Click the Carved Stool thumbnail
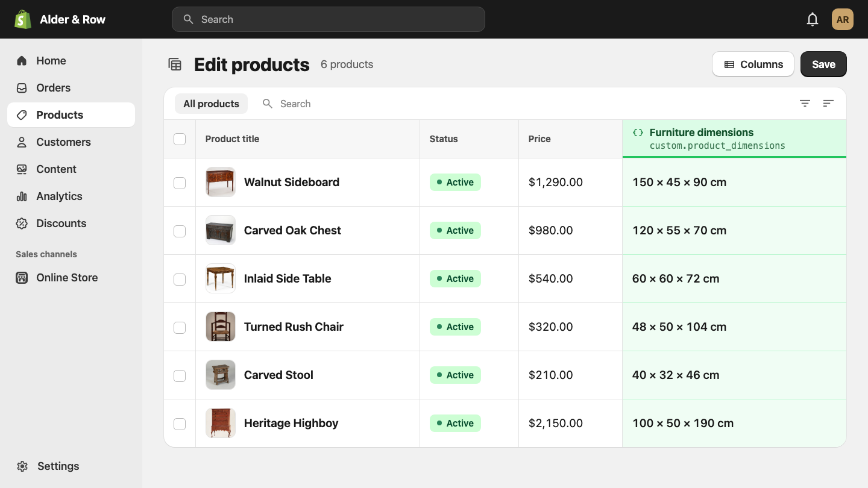Screen dimensions: 868x488 pos(221,375)
